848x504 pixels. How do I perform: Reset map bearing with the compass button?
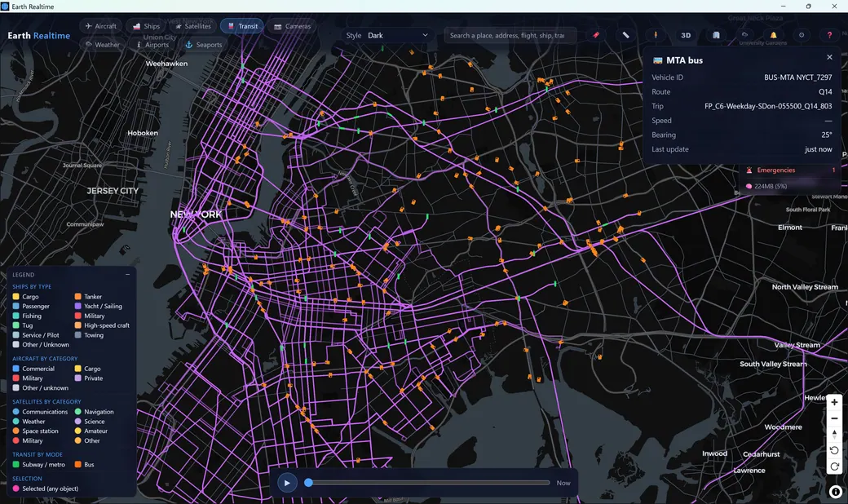(x=834, y=434)
